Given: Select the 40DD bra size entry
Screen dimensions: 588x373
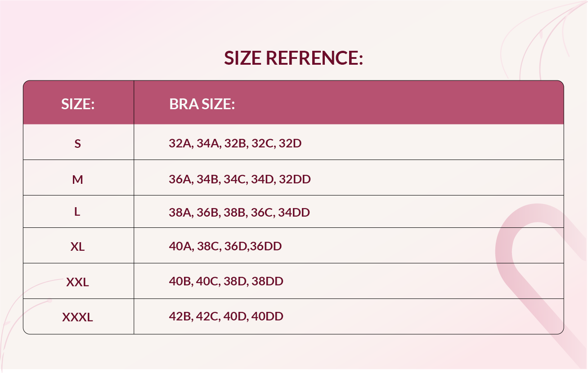Looking at the screenshot, I should tap(267, 316).
